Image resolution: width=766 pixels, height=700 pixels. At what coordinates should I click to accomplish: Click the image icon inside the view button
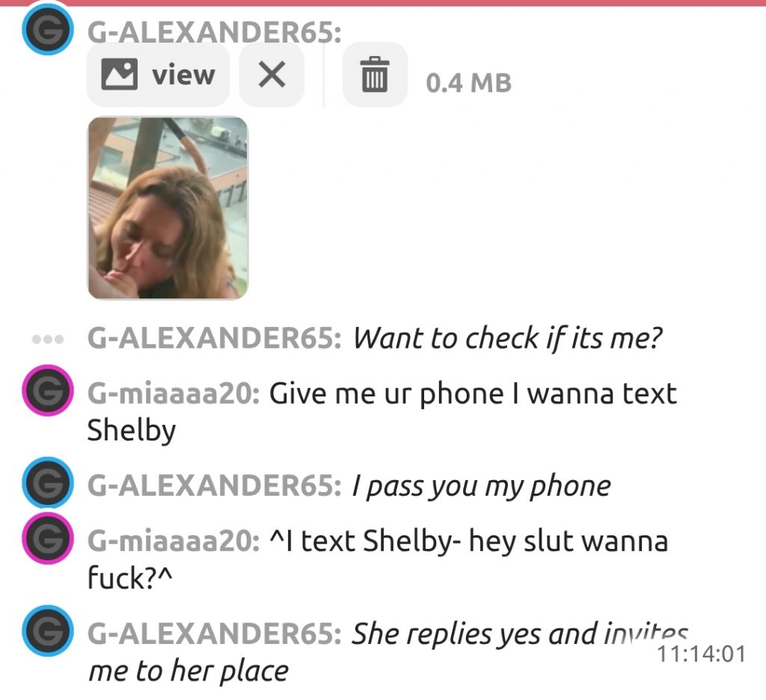tap(119, 74)
